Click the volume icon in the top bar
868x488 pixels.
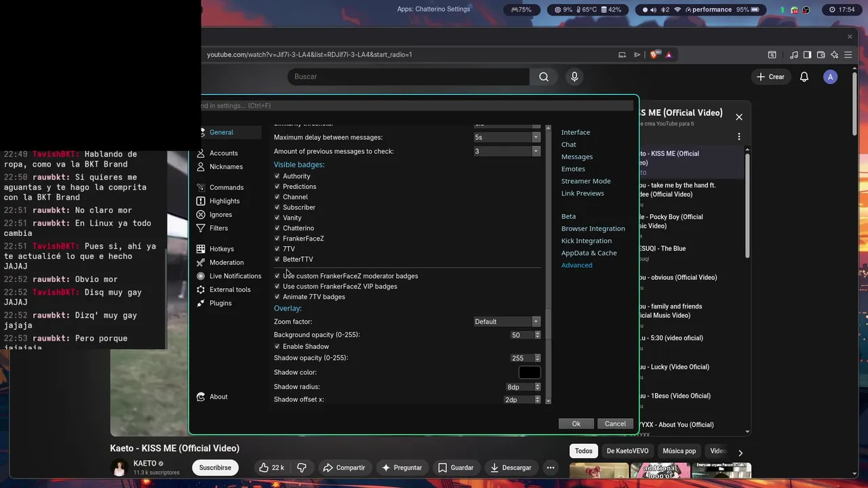click(x=654, y=10)
